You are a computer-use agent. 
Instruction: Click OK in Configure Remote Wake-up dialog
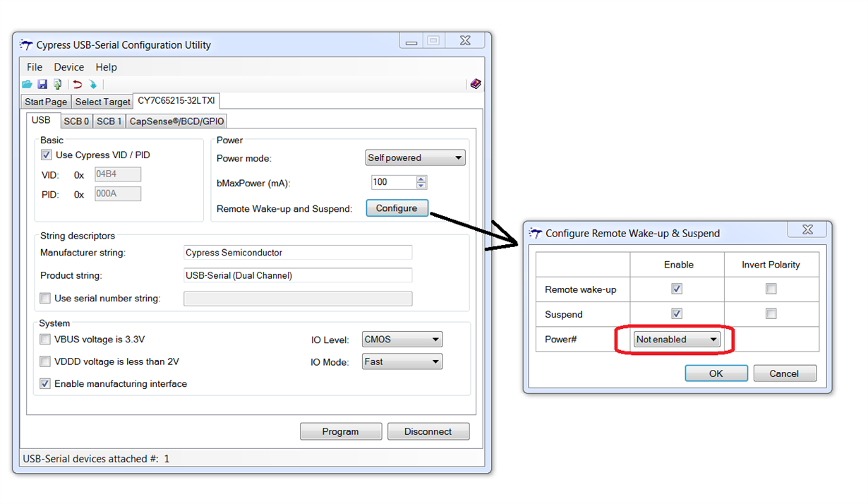(716, 373)
